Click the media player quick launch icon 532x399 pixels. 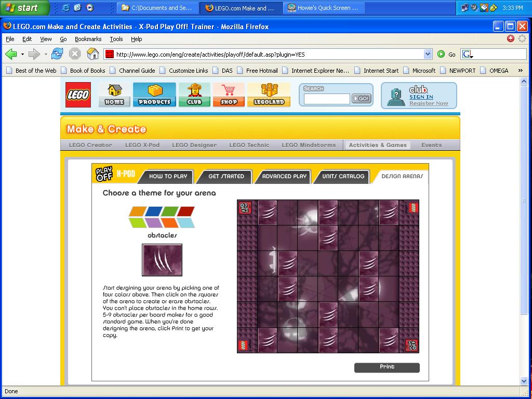point(89,7)
